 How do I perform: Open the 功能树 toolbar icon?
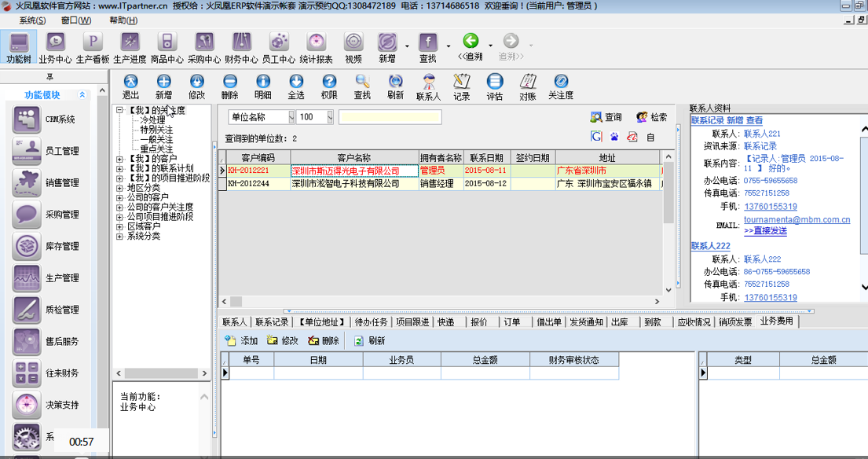(19, 48)
